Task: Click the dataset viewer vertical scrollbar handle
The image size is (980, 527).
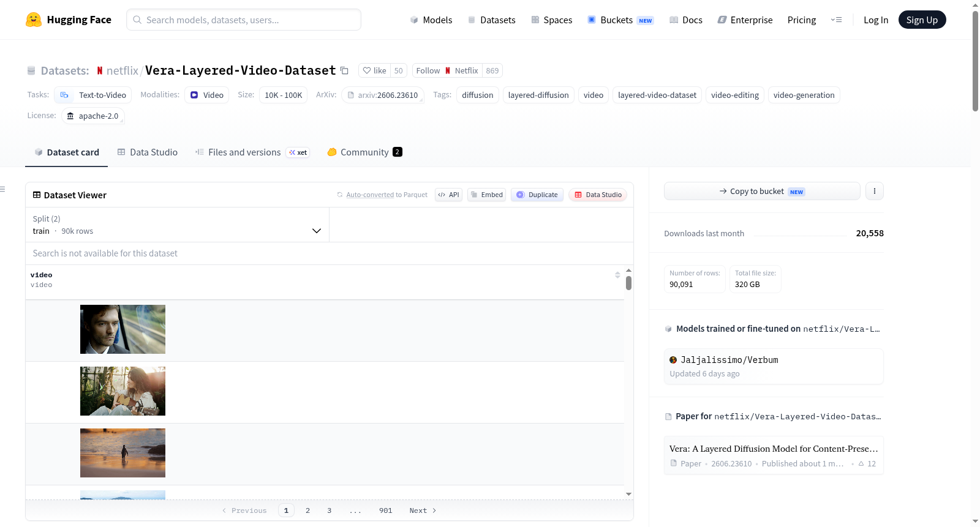Action: 628,283
